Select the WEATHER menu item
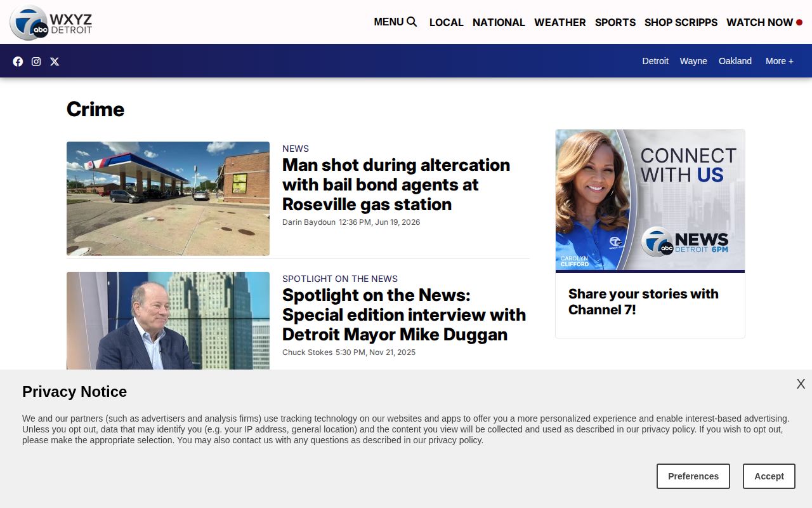812x508 pixels. 560,22
